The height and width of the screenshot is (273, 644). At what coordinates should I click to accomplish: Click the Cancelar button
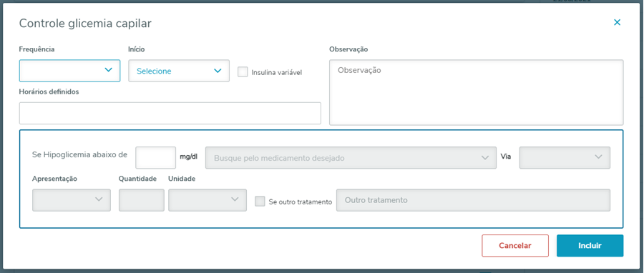(x=515, y=246)
